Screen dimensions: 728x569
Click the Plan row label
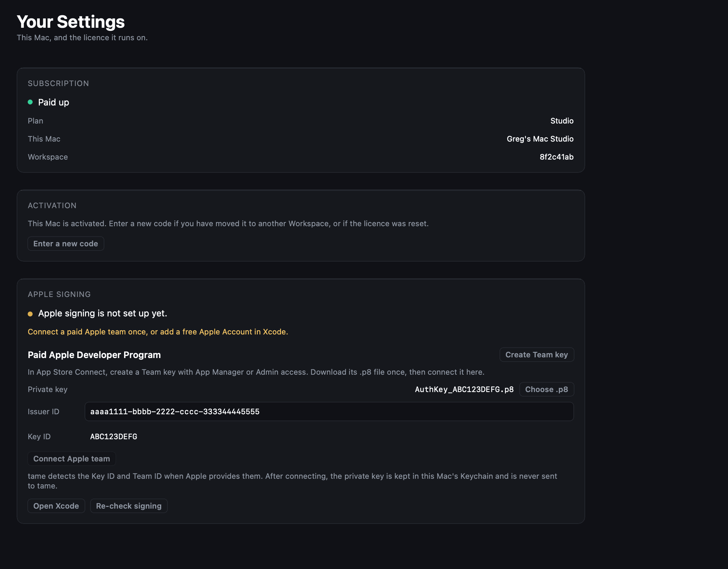pyautogui.click(x=35, y=121)
